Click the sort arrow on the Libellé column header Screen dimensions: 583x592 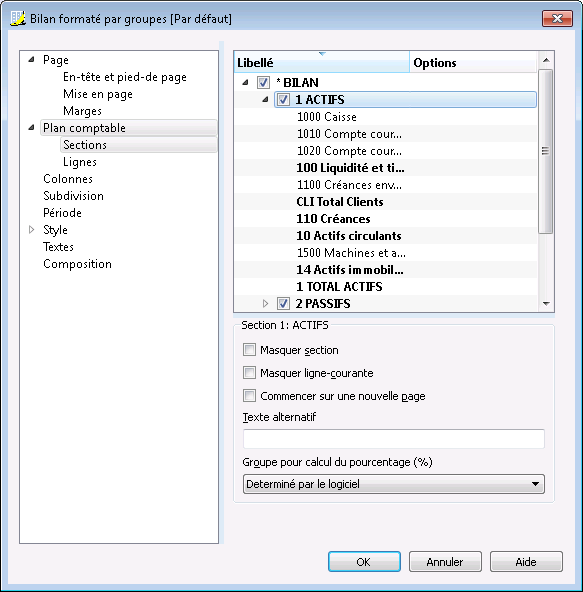click(x=322, y=54)
